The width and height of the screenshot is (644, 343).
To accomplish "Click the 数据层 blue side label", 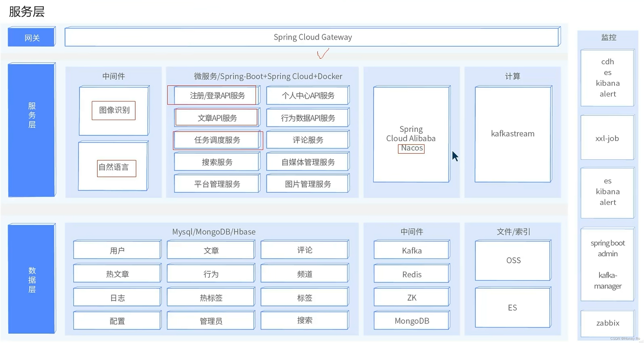I will (x=32, y=279).
